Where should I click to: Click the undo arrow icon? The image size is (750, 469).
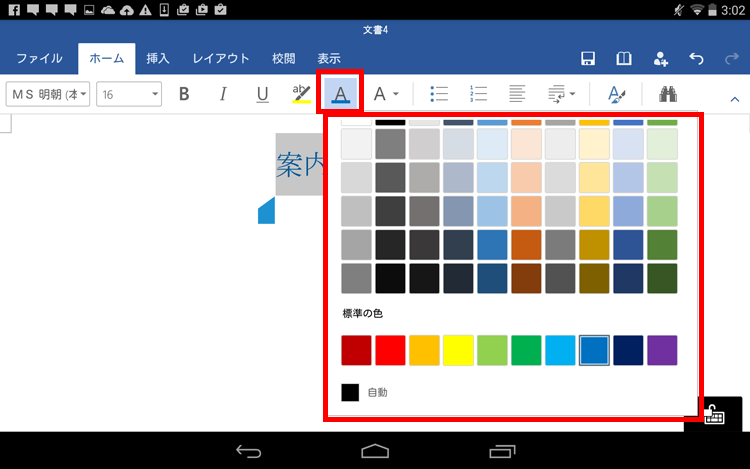click(696, 59)
